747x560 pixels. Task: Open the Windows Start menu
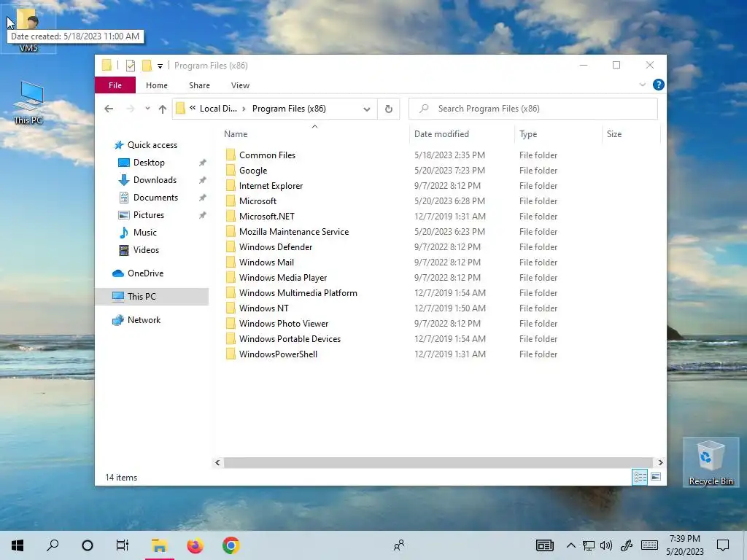(18, 545)
